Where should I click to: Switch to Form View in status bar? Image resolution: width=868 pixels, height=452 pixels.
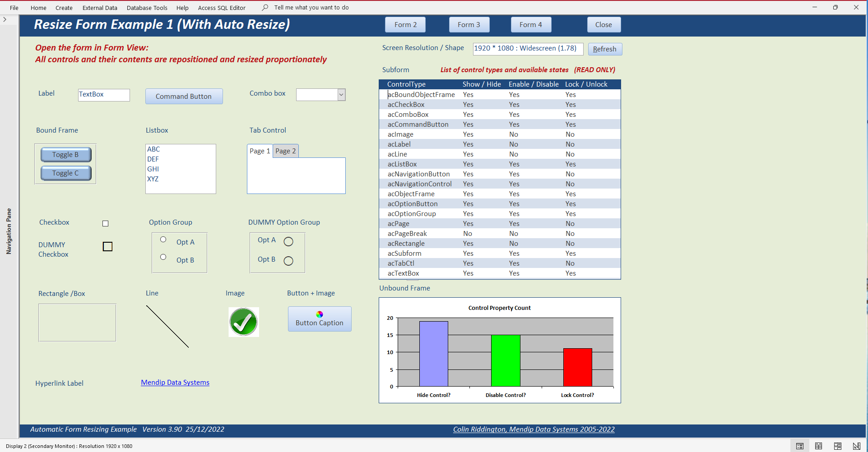(x=799, y=446)
